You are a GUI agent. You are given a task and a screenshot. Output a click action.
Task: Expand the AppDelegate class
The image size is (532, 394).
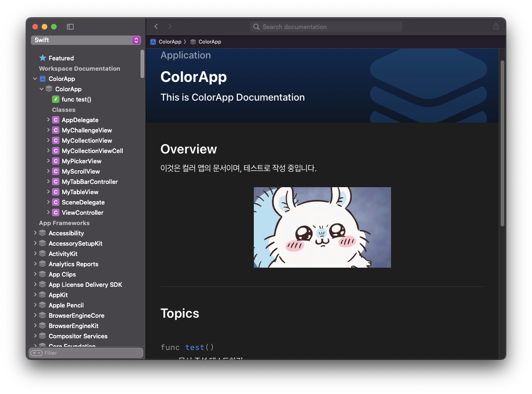coord(48,120)
